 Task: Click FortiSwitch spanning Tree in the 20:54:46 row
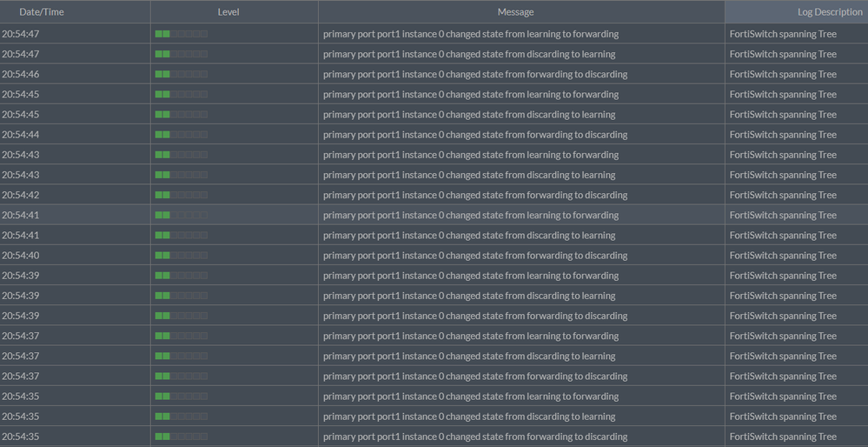(783, 75)
